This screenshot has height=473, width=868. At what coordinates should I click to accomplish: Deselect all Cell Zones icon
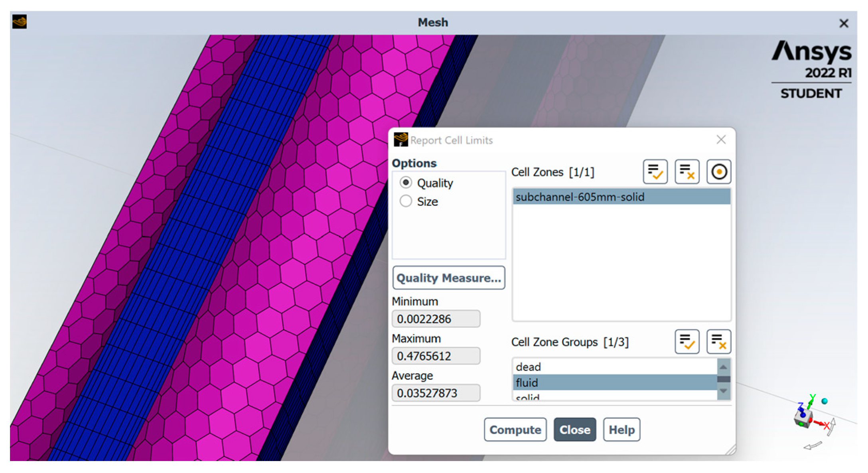click(x=687, y=172)
